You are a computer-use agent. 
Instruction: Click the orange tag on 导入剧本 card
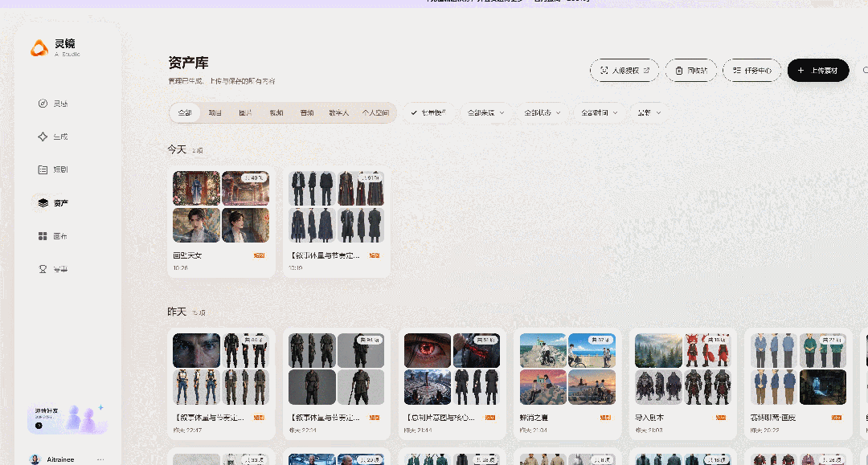[x=721, y=418]
